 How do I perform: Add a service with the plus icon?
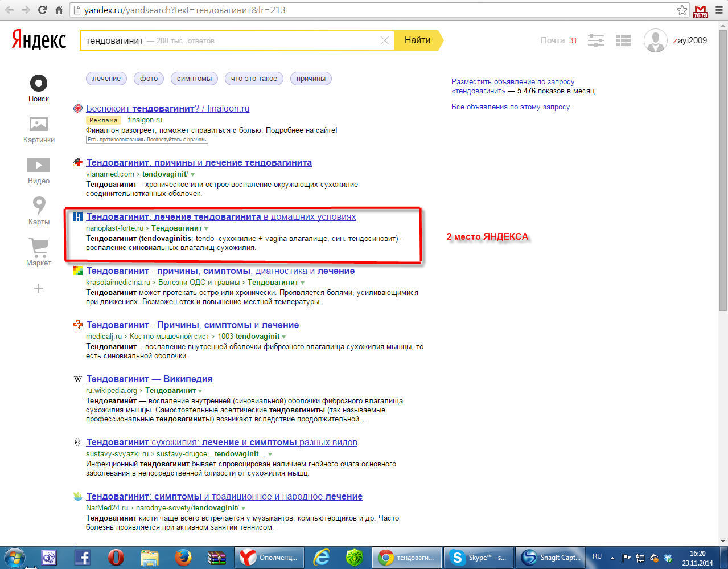[39, 288]
